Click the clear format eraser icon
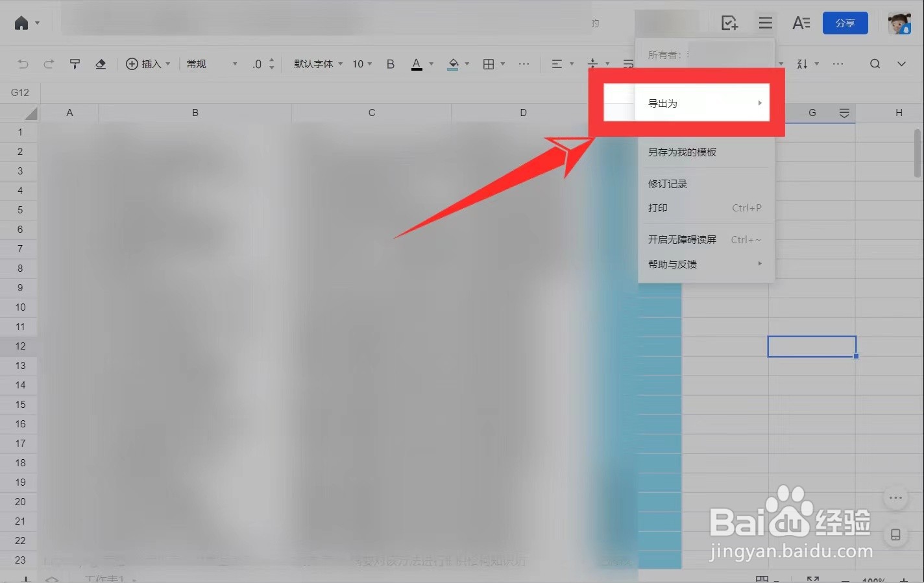The height and width of the screenshot is (583, 924). click(x=101, y=64)
